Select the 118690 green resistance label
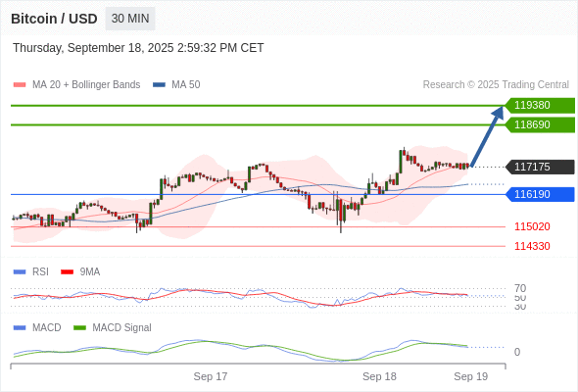578x392 pixels. (540, 125)
